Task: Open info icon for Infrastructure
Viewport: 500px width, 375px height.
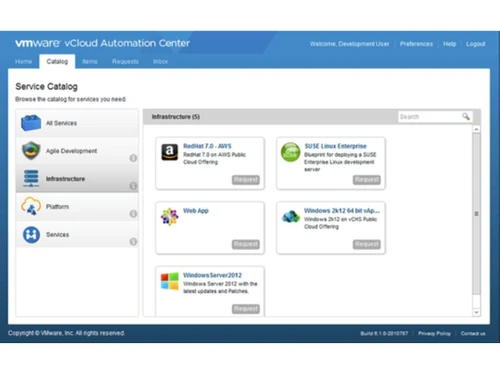Action: 133,186
